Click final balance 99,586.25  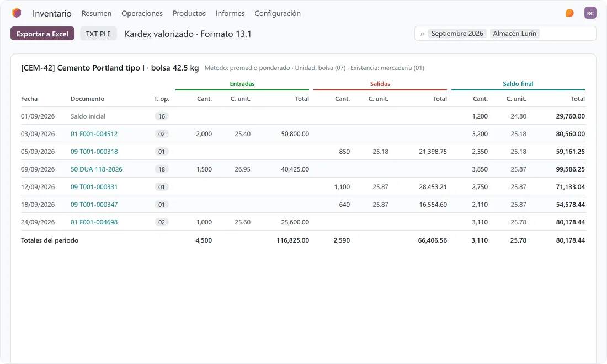570,169
